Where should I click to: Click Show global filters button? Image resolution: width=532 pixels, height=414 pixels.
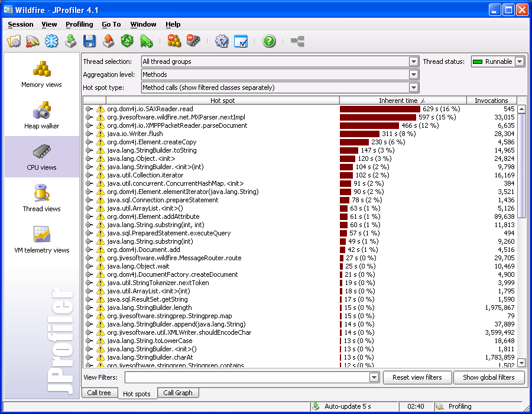pyautogui.click(x=489, y=377)
